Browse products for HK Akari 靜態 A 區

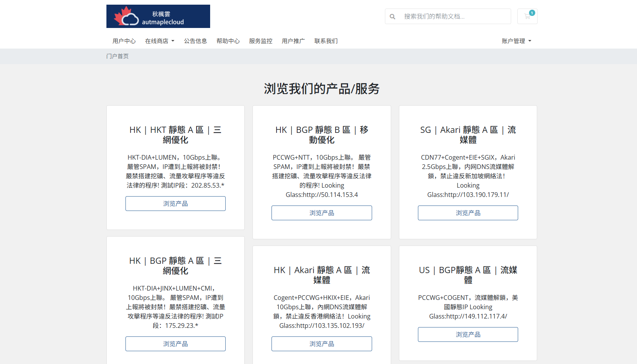(x=322, y=344)
